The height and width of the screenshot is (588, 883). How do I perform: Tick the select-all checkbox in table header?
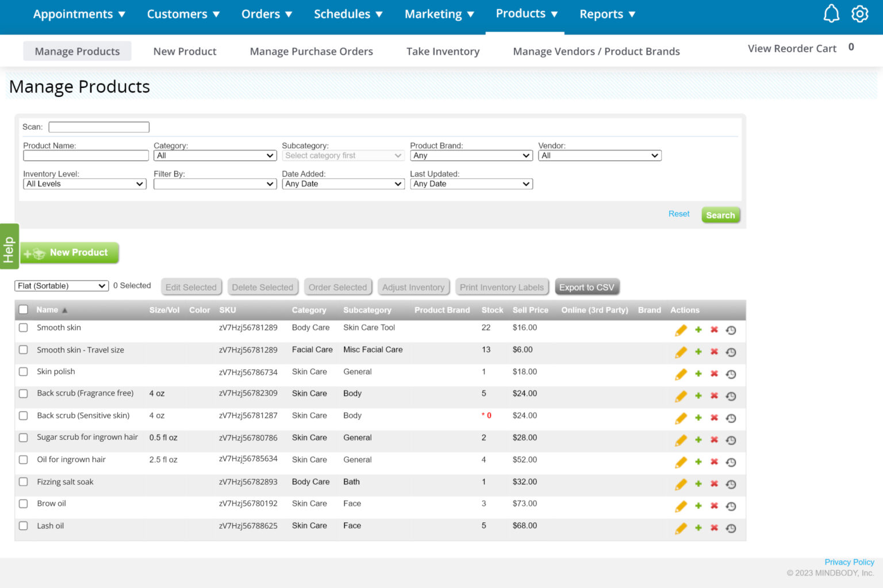(x=24, y=310)
